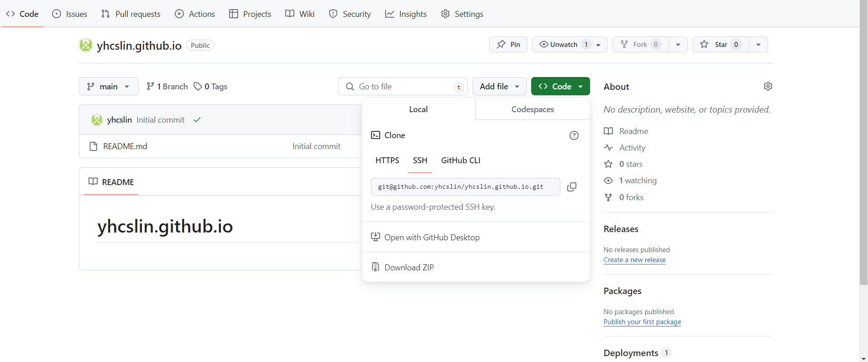Viewport: 868px width, 362px height.
Task: Open the Code tab
Action: pyautogui.click(x=22, y=14)
